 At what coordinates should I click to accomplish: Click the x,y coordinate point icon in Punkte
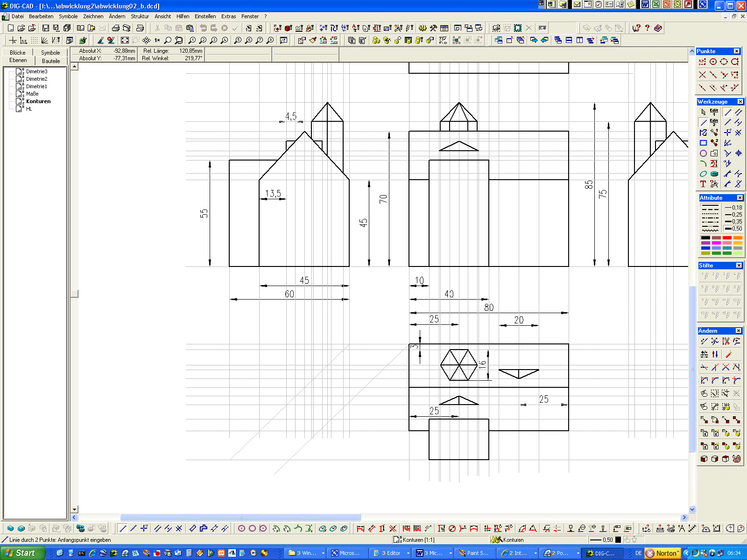[x=702, y=62]
